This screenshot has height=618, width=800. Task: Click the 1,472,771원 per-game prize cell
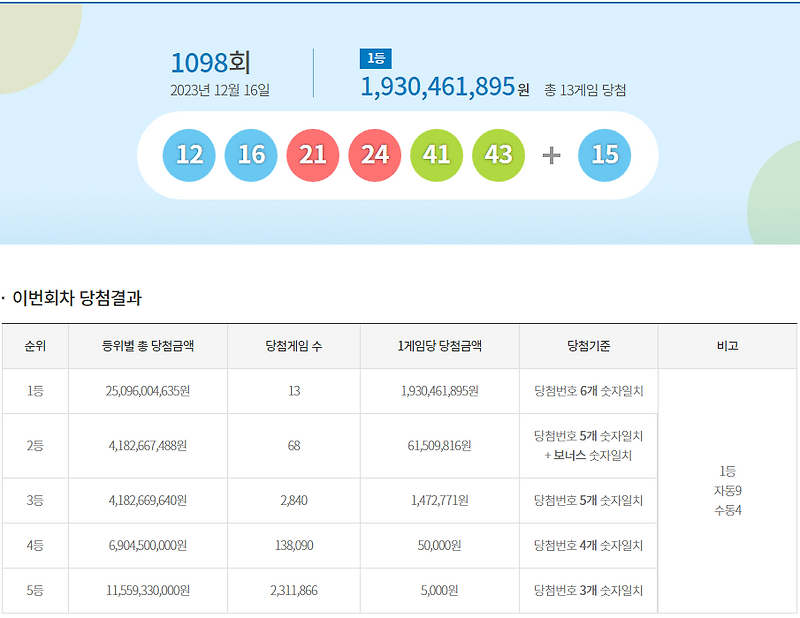[440, 501]
